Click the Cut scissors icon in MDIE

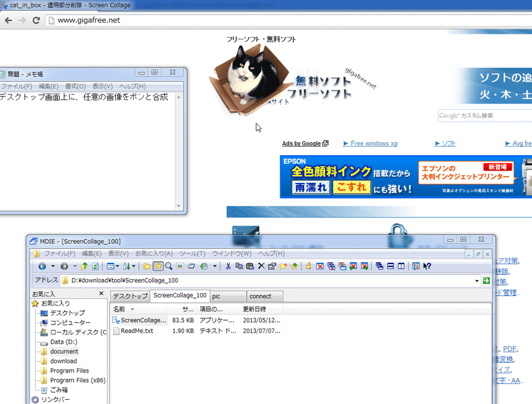pos(228,266)
